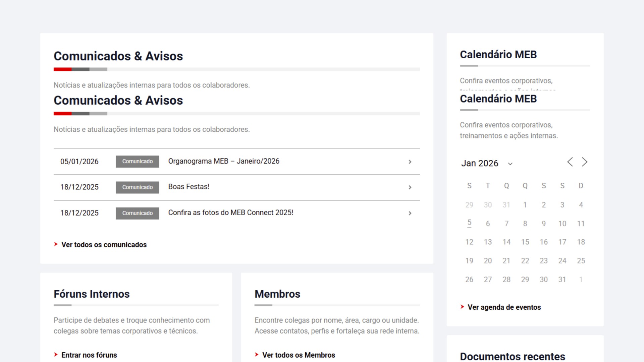Image resolution: width=644 pixels, height=362 pixels.
Task: Open Organograma MEB – Janeiro/2026 announcement
Action: [224, 161]
